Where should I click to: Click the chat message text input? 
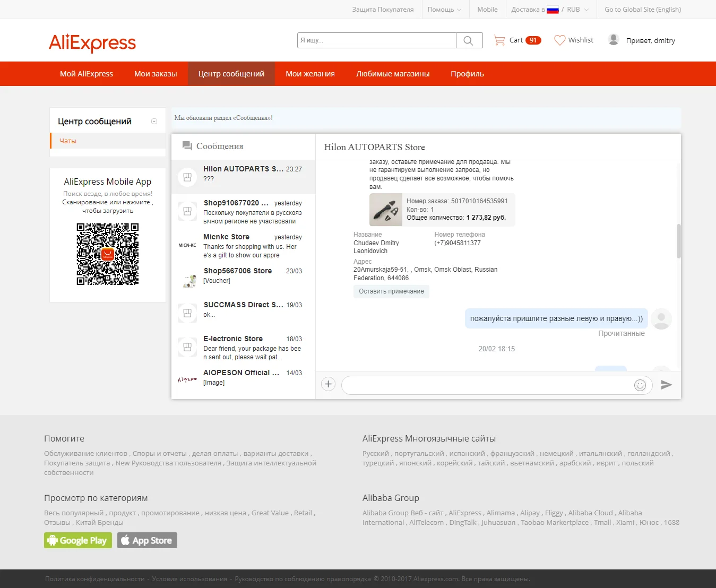(487, 385)
